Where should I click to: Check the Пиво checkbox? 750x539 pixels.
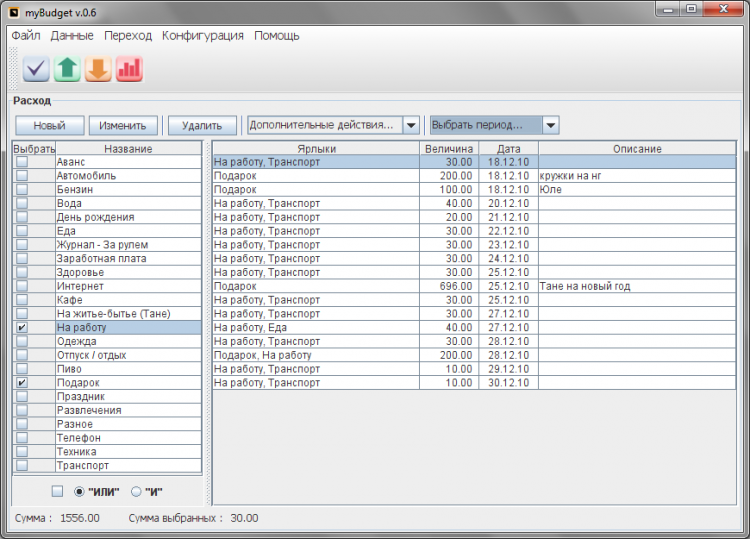[x=22, y=369]
